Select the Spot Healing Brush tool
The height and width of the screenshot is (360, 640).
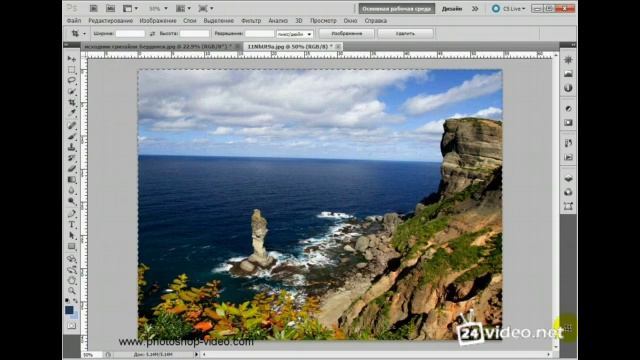[72, 126]
